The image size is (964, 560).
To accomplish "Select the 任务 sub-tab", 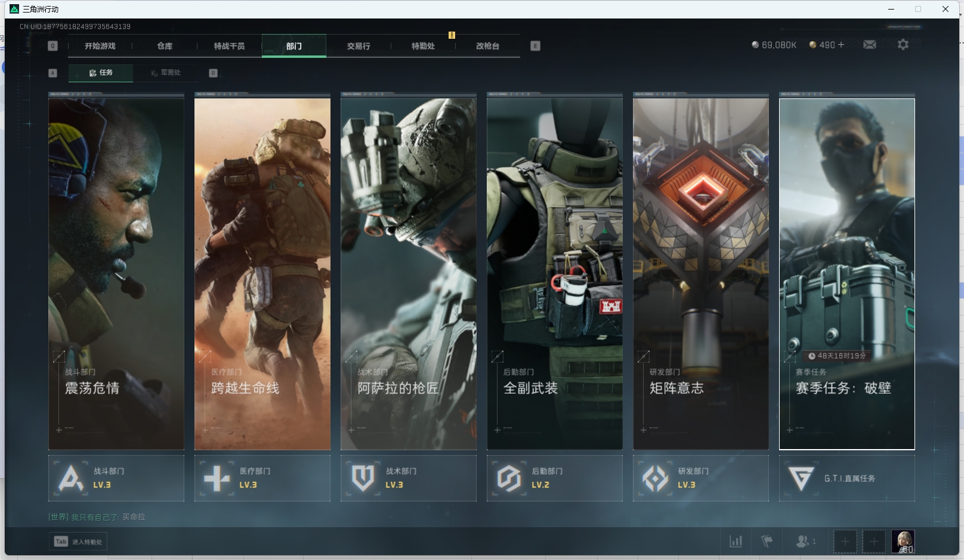I will (x=101, y=73).
